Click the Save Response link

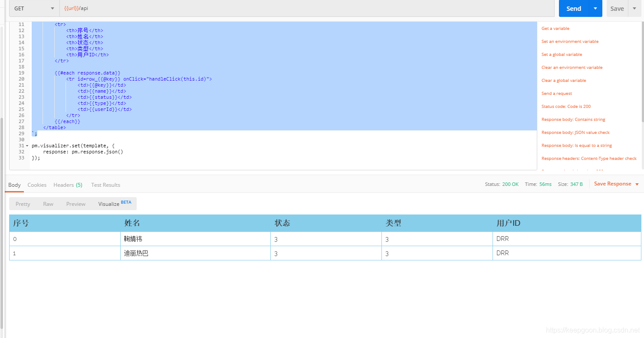click(612, 184)
